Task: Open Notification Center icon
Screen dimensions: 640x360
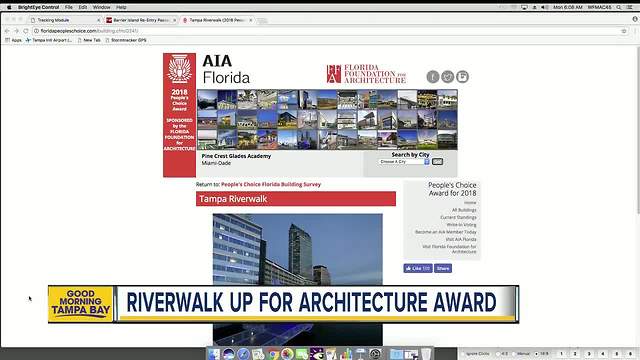Action: click(630, 7)
